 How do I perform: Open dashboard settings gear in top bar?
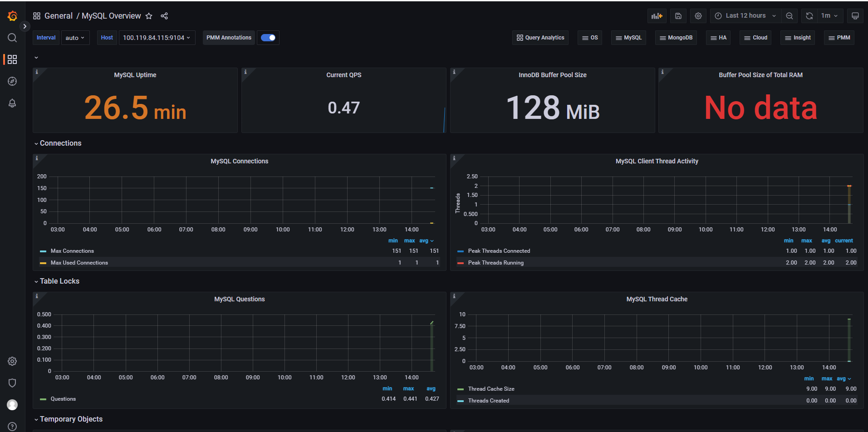[698, 16]
